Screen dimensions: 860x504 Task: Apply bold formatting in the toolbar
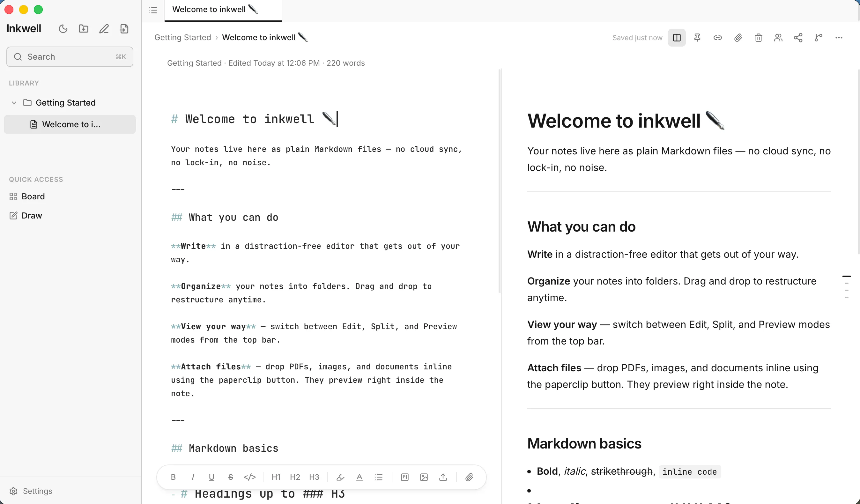[173, 477]
